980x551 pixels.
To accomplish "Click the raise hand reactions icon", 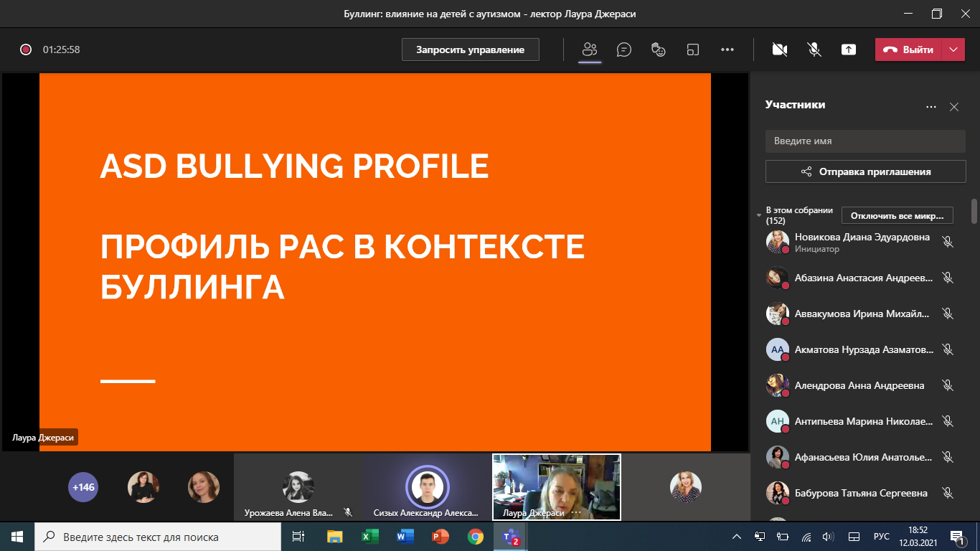I will (x=659, y=50).
